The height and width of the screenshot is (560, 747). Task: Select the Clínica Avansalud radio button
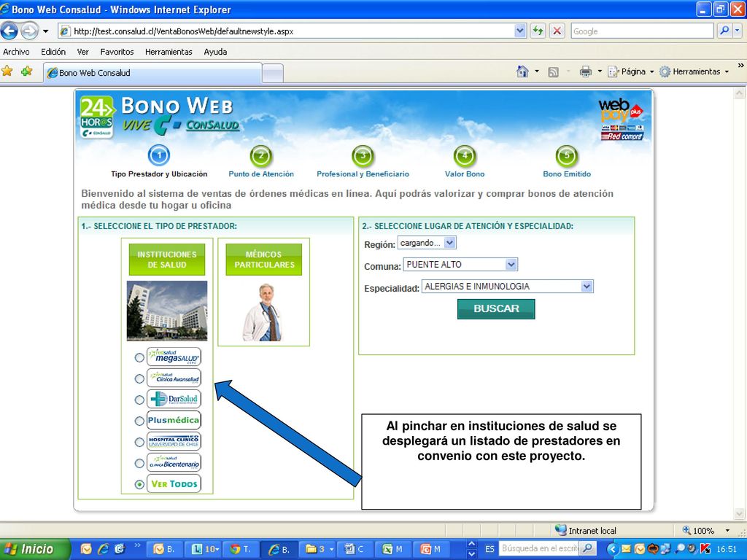(139, 378)
